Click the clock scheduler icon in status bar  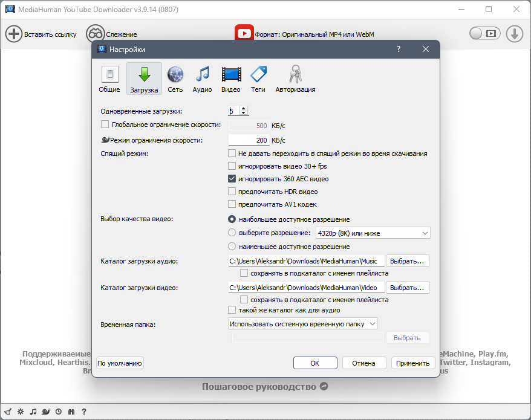point(59,412)
